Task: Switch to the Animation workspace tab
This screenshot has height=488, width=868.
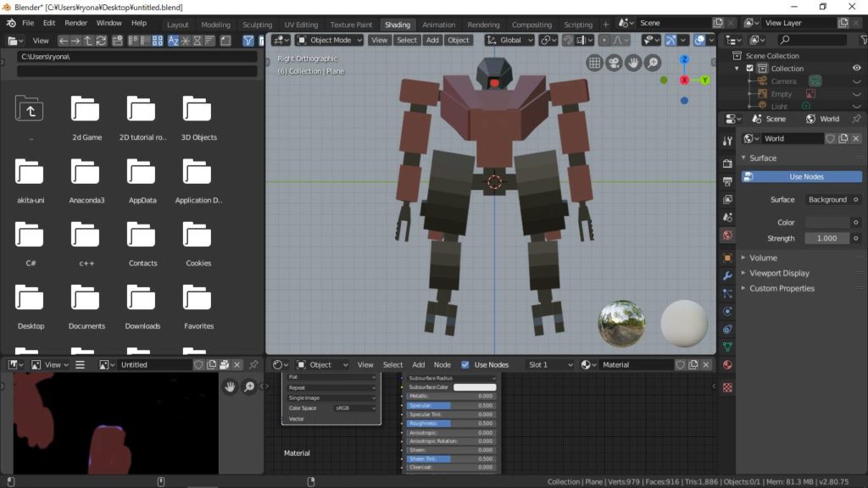Action: (x=438, y=25)
